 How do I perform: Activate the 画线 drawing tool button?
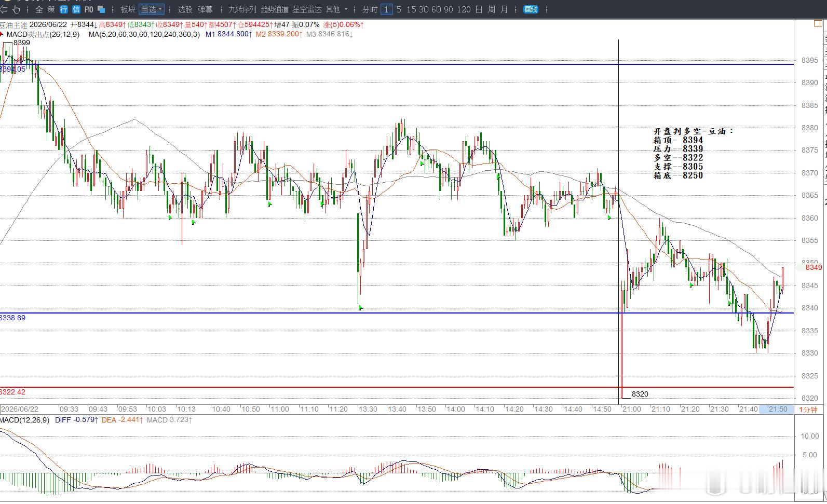coord(531,9)
